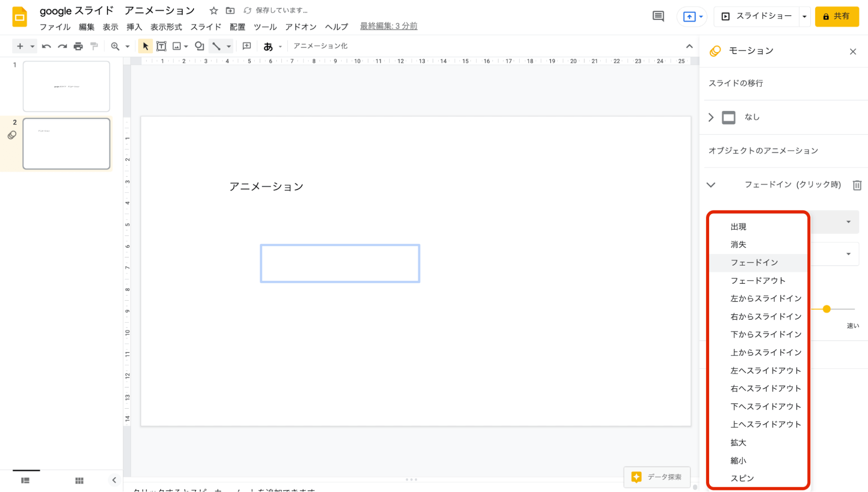Close the Motion panel

pos(853,52)
